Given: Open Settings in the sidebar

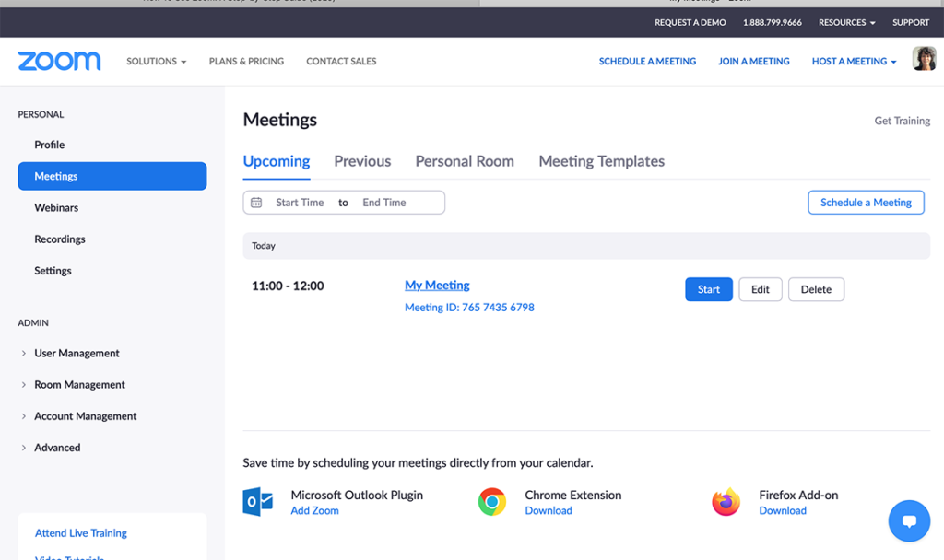Looking at the screenshot, I should point(53,271).
